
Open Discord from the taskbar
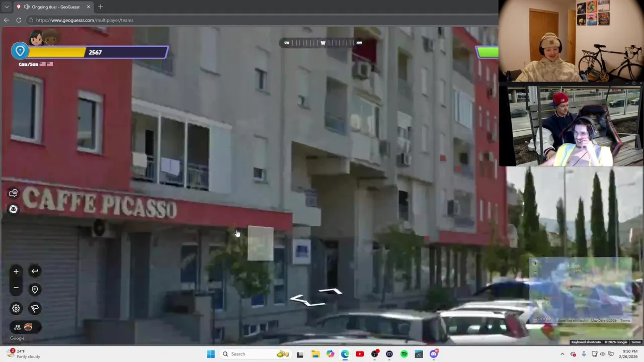click(x=434, y=354)
